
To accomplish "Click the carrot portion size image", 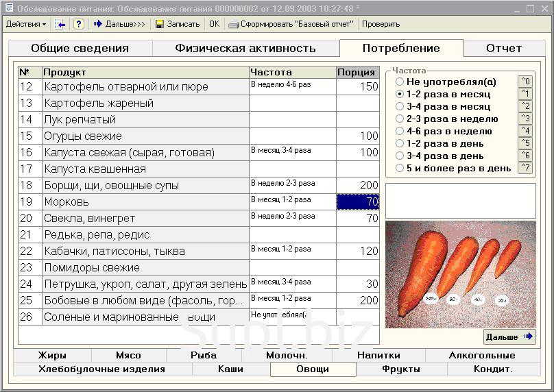I will tap(460, 274).
